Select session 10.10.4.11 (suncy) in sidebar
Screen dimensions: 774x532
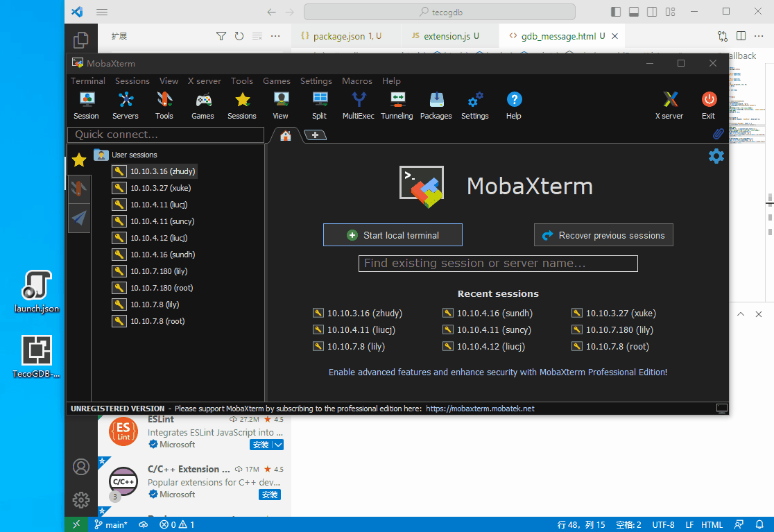pos(153,221)
